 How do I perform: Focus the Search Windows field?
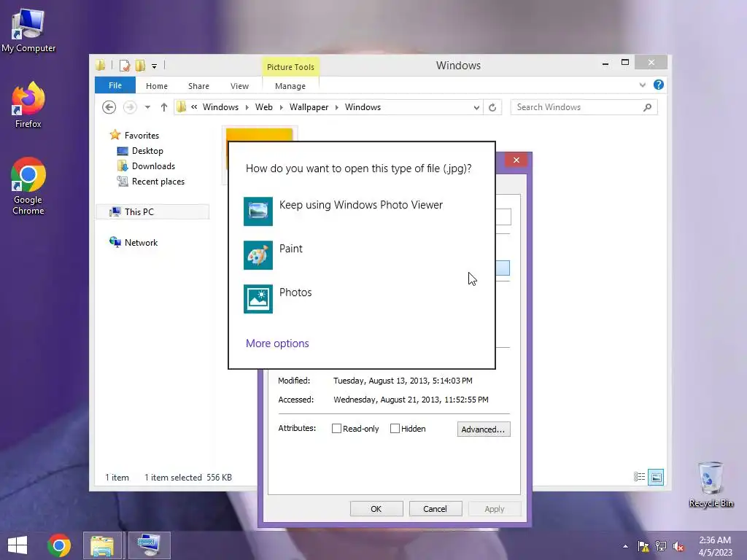coord(576,107)
